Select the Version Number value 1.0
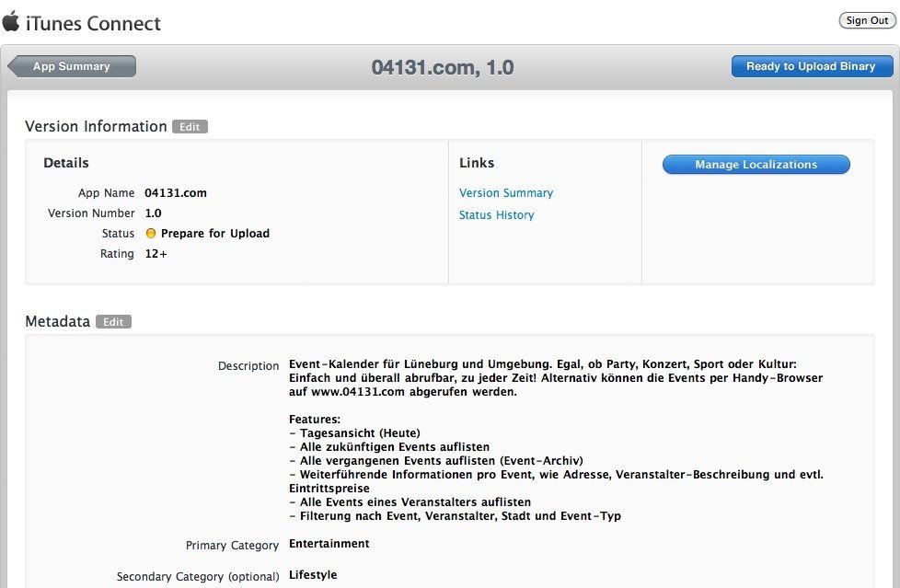The width and height of the screenshot is (900, 588). [x=154, y=213]
